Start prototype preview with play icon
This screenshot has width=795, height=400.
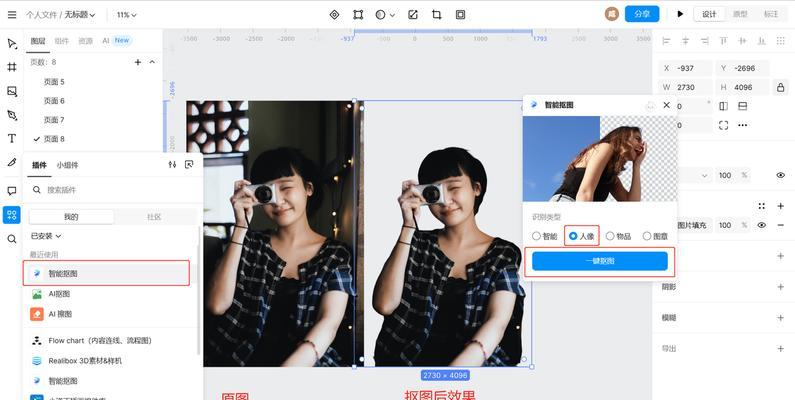coord(680,14)
